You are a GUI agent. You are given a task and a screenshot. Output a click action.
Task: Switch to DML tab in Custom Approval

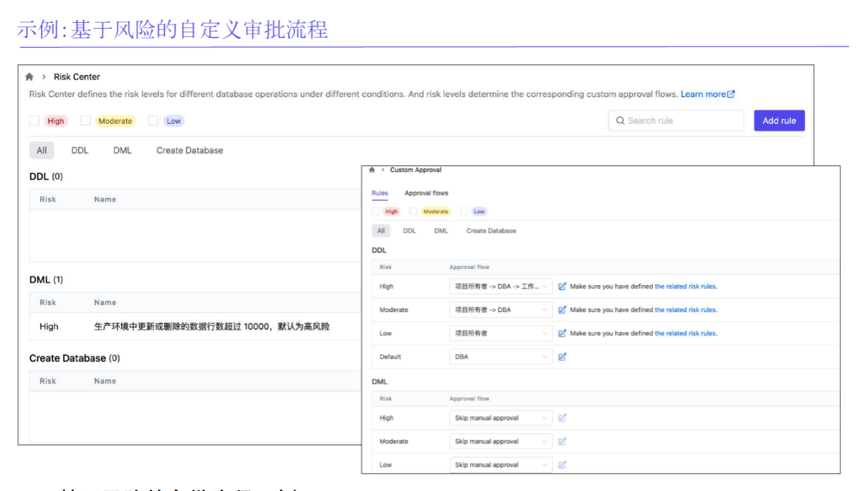tap(441, 231)
